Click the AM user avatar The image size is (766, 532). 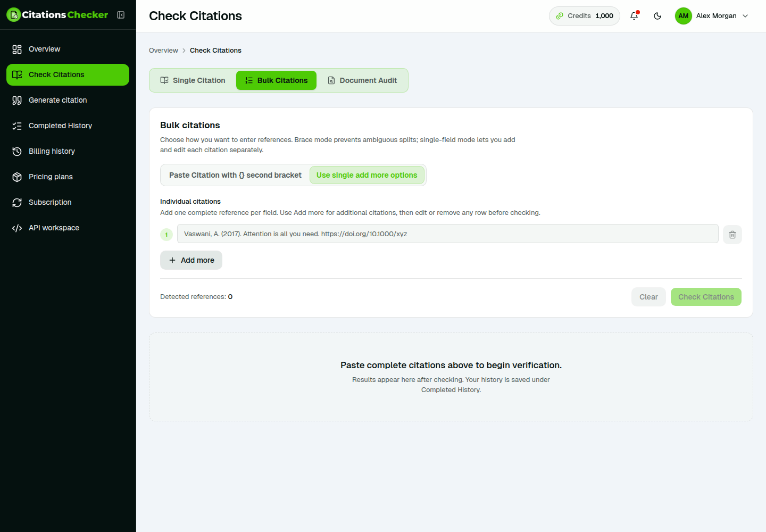[x=683, y=16]
